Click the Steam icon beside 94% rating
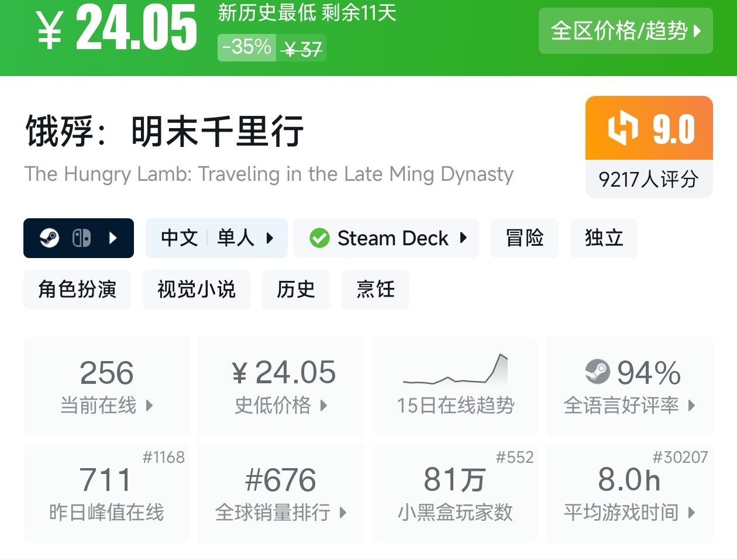 tap(597, 372)
